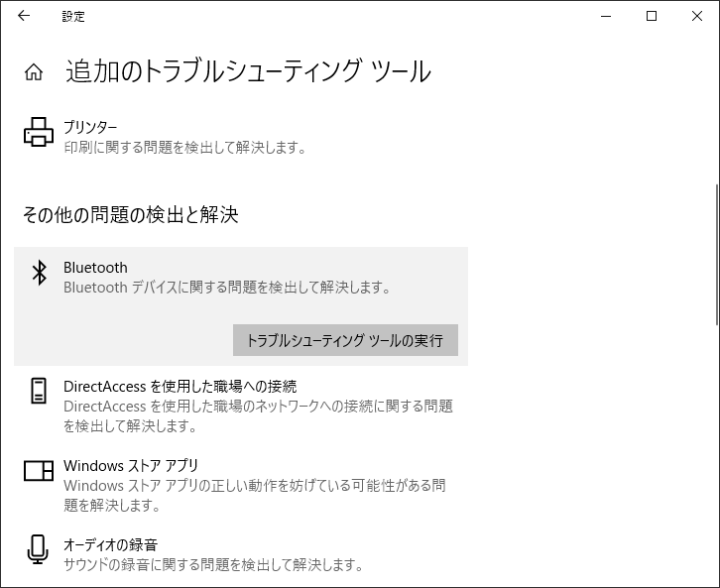The width and height of the screenshot is (720, 588).
Task: Close the 設定 window
Action: (696, 16)
